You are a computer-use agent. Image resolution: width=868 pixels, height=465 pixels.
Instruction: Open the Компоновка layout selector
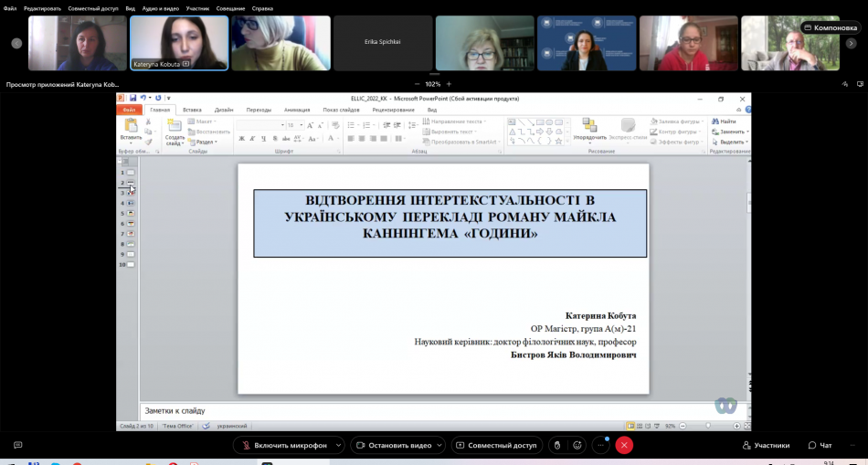click(x=829, y=27)
